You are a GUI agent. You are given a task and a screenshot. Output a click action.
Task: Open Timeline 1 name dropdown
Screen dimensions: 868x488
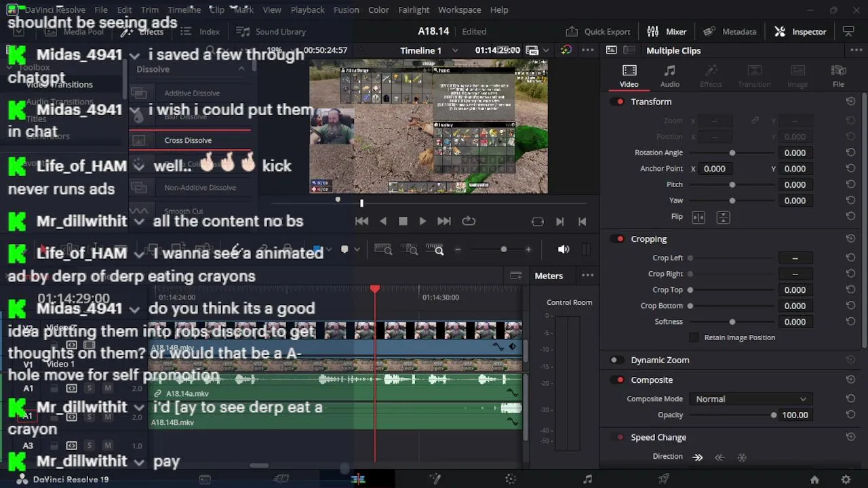pos(454,50)
